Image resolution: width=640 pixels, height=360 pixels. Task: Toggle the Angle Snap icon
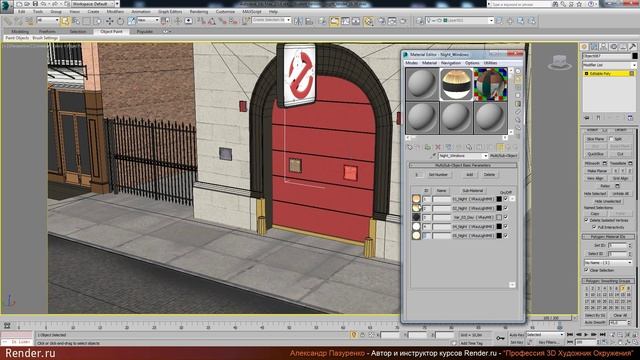coord(212,21)
